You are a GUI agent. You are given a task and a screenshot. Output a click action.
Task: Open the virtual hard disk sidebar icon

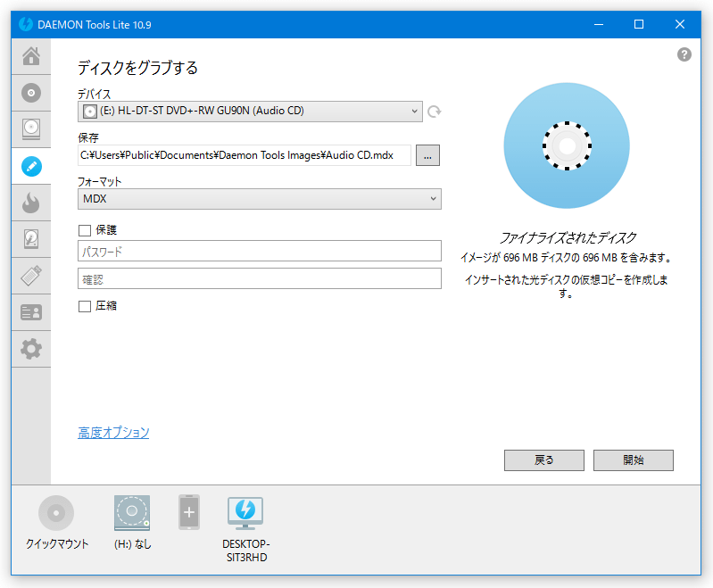click(x=31, y=239)
